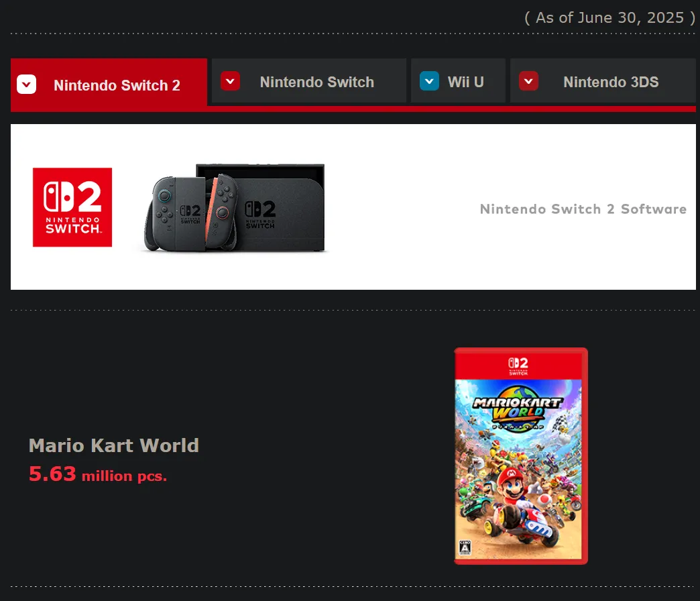The image size is (700, 601).
Task: Select the Nintendo Switch 2 tab
Action: pos(109,85)
